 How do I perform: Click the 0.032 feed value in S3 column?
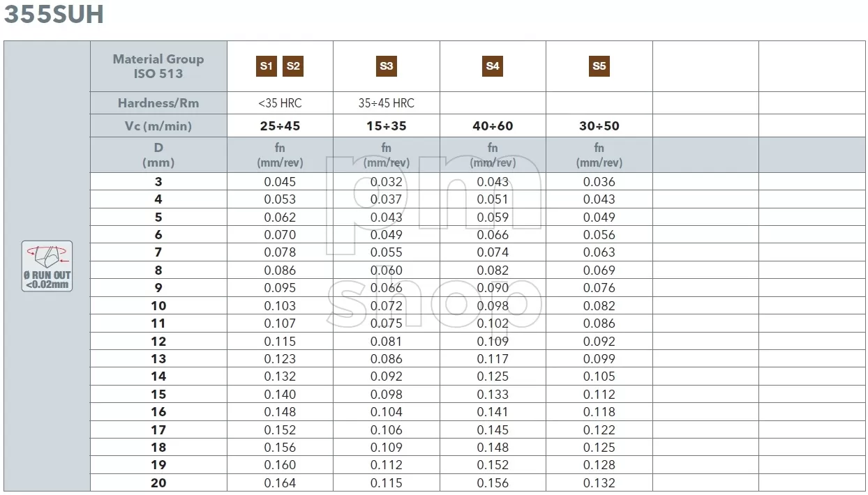(x=387, y=182)
